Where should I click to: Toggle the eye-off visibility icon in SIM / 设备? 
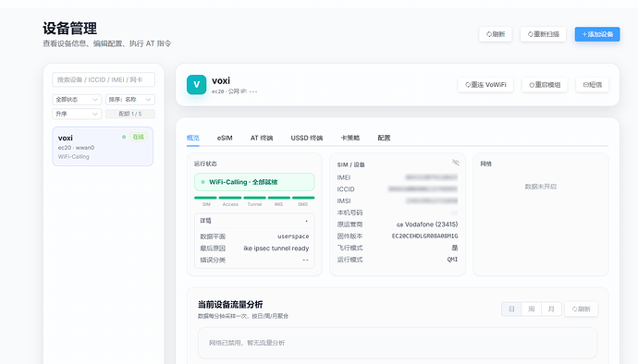(x=455, y=163)
